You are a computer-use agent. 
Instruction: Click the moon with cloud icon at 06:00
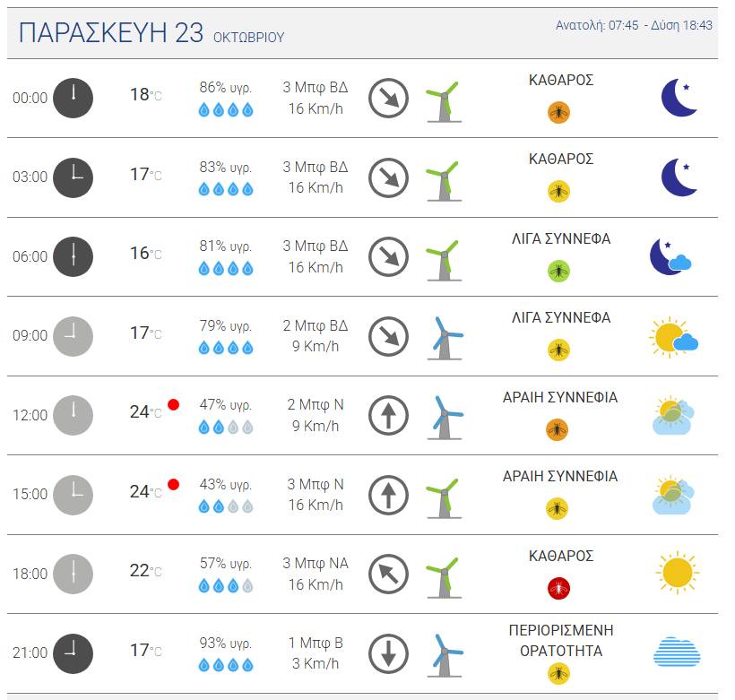coord(670,257)
